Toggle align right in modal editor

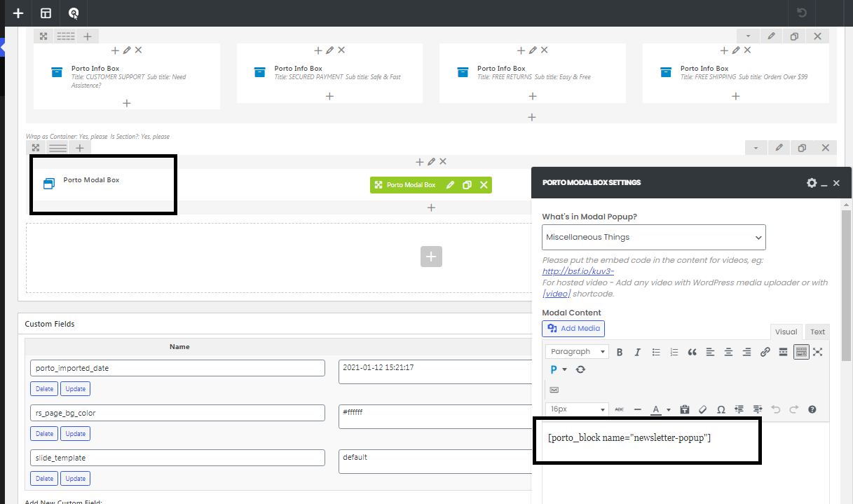point(747,352)
